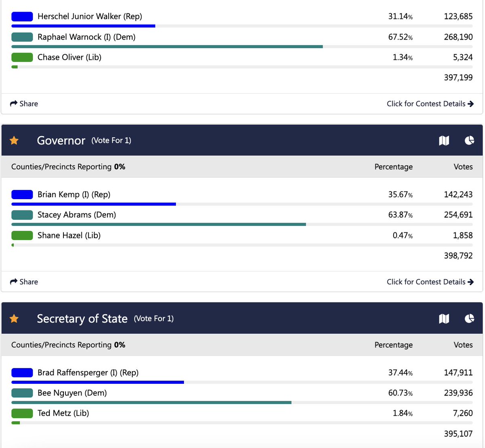Toggle favorite status on the Secretary of State star

pos(14,318)
